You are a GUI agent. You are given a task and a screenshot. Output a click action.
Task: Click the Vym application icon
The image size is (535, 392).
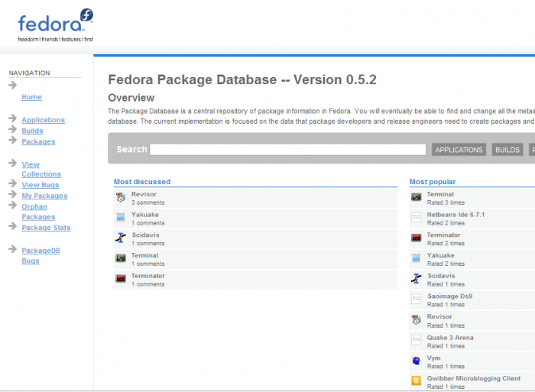(416, 360)
